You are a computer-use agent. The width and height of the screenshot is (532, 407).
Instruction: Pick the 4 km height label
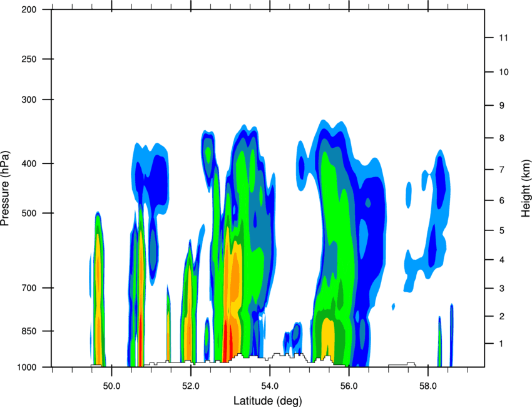pyautogui.click(x=501, y=260)
